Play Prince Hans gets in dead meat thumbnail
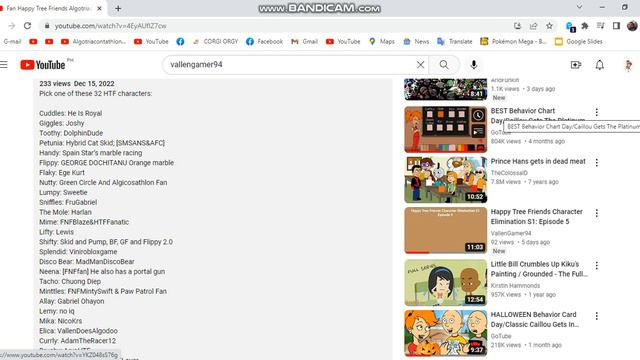 click(x=446, y=180)
